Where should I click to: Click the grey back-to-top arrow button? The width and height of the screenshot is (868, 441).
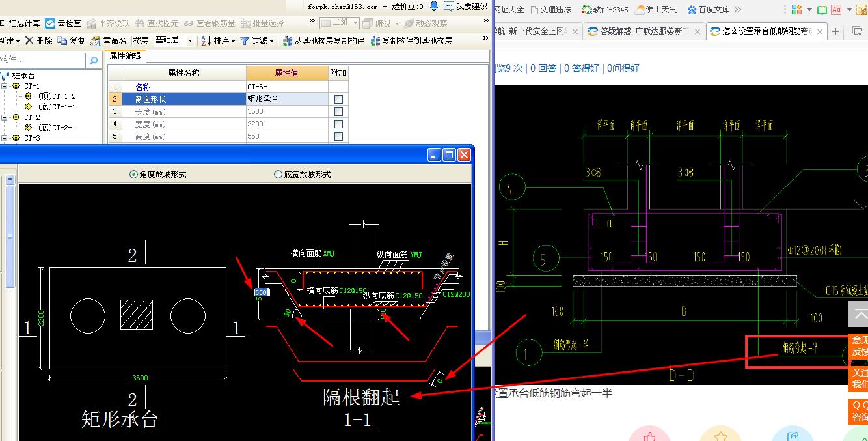859,314
